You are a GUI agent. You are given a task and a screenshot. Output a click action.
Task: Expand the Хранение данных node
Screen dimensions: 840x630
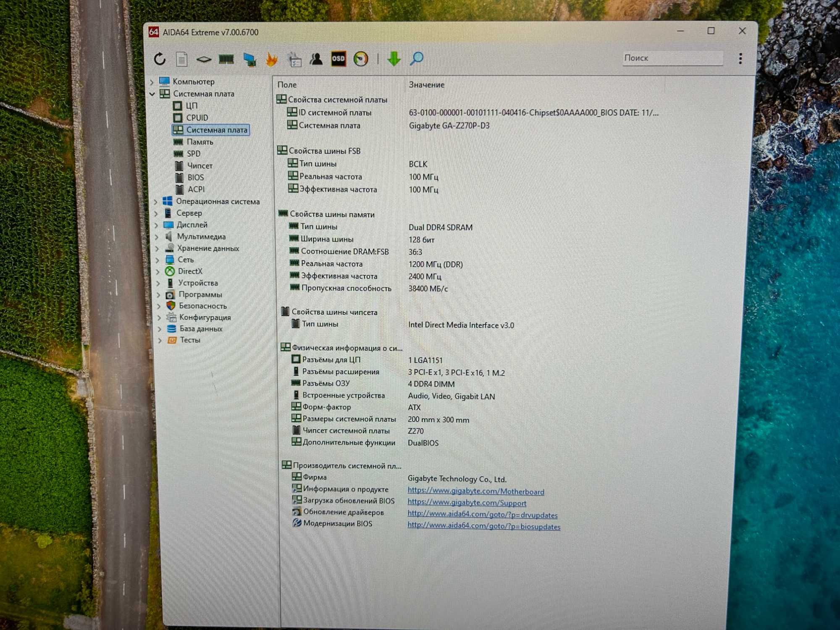click(157, 249)
